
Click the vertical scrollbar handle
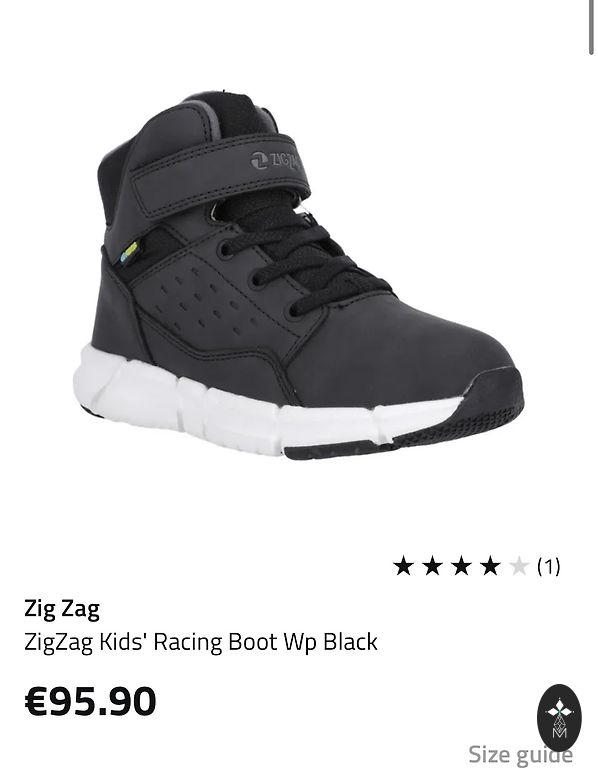coord(591,27)
